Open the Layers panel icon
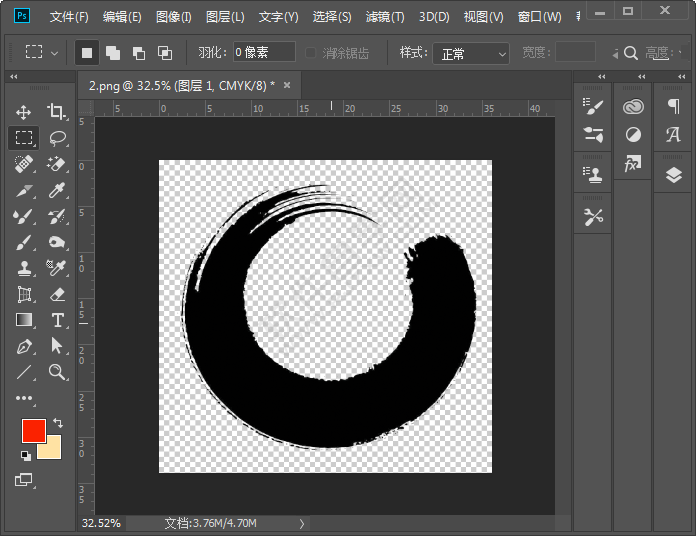This screenshot has width=696, height=536. pos(673,175)
